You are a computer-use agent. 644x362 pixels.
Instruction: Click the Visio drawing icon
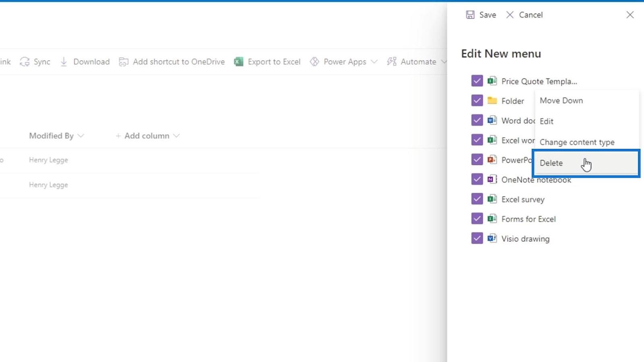tap(492, 239)
